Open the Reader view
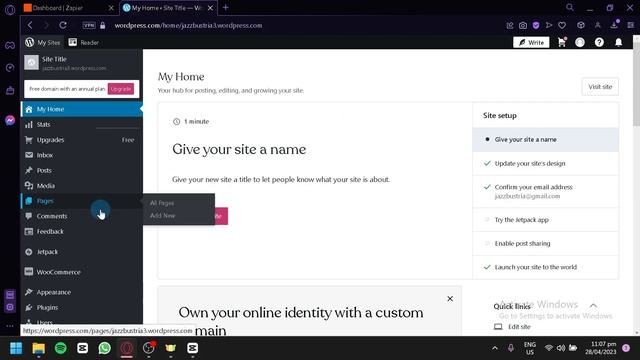This screenshot has width=640, height=360. click(x=84, y=42)
